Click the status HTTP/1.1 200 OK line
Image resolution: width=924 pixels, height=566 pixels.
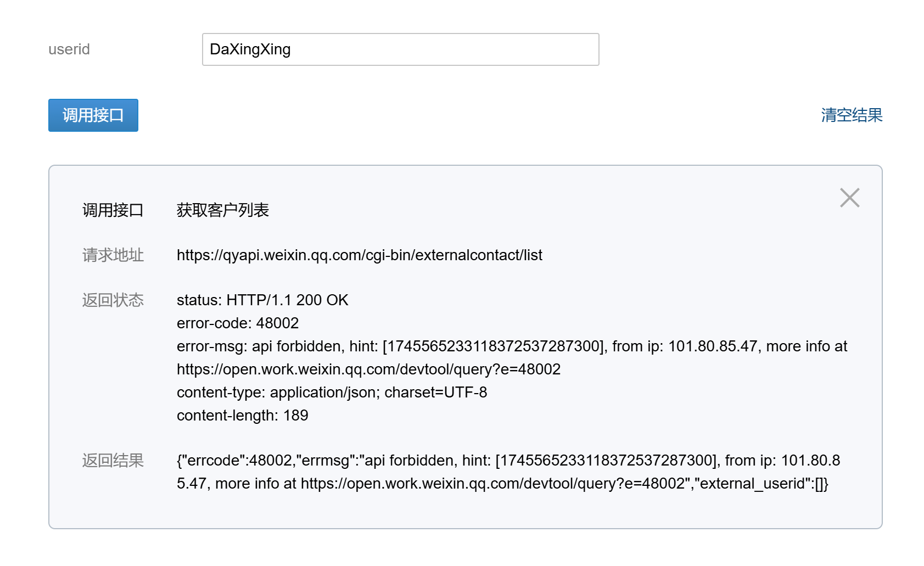(x=262, y=300)
